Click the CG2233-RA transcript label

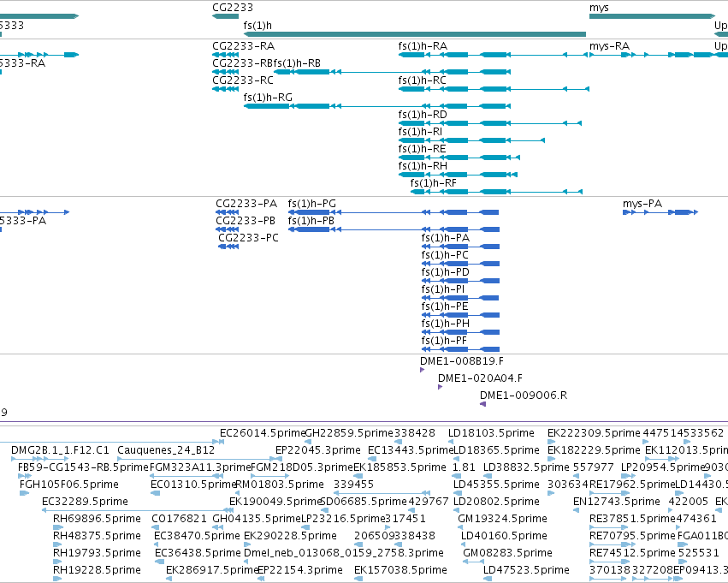[243, 46]
